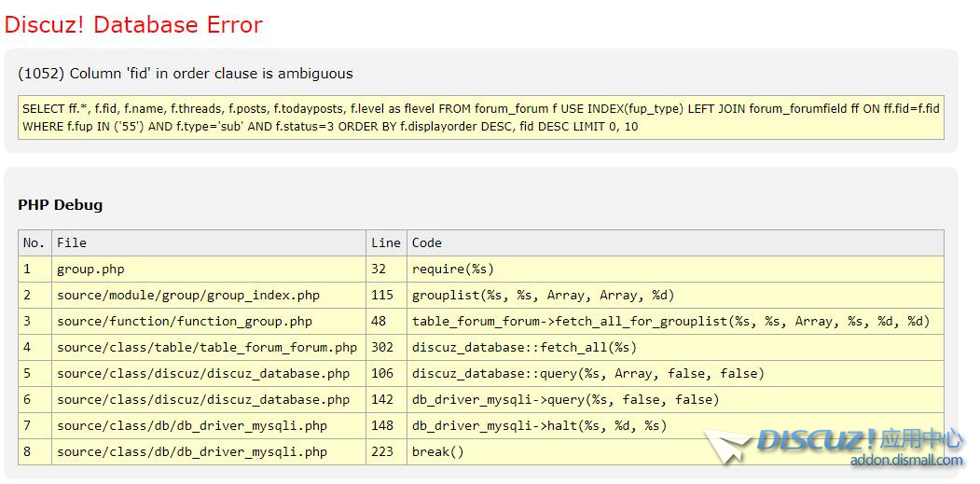This screenshot has width=980, height=484.
Task: Click line number 223
Action: coord(386,451)
